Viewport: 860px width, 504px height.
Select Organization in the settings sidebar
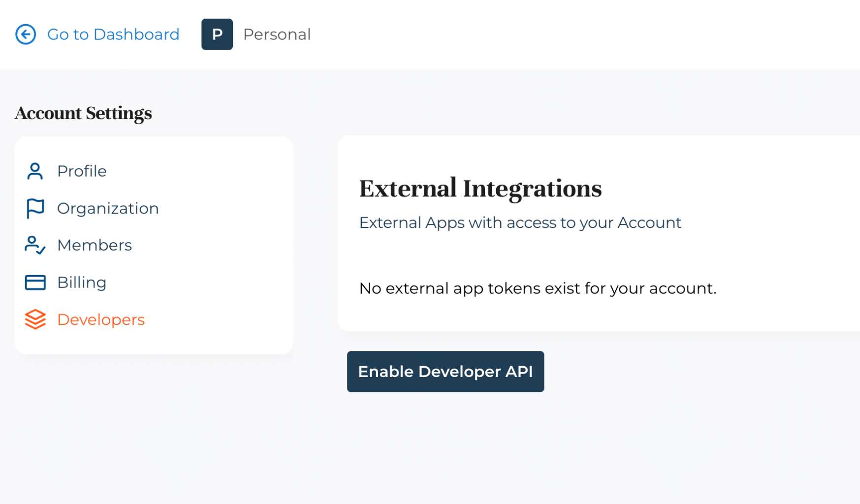tap(108, 209)
